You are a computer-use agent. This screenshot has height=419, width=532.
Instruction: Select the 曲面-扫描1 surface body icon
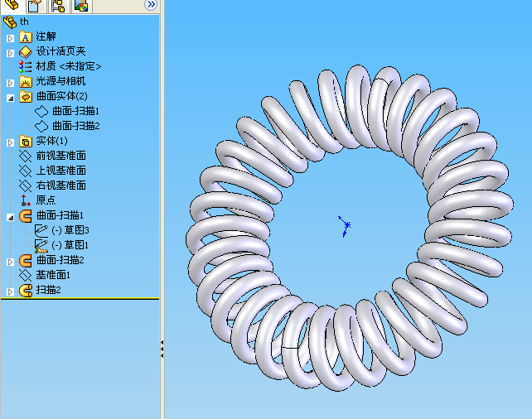pos(41,111)
